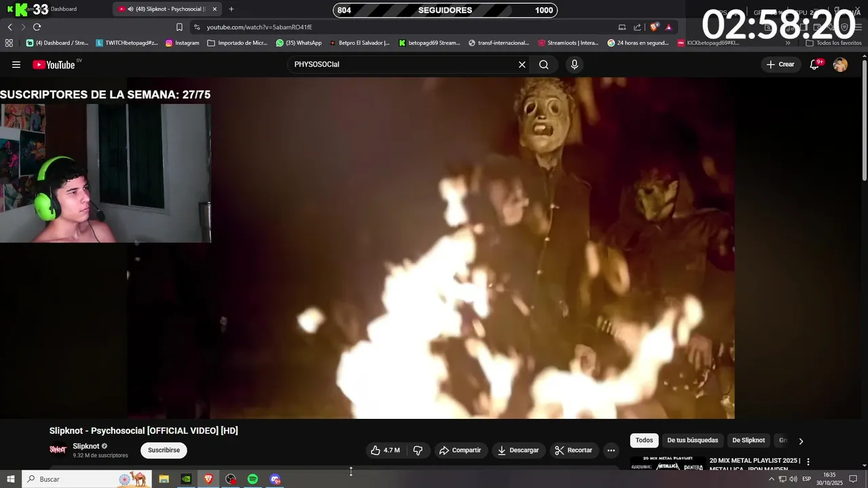Image resolution: width=868 pixels, height=488 pixels.
Task: Start voice search with microphone icon
Action: click(574, 64)
